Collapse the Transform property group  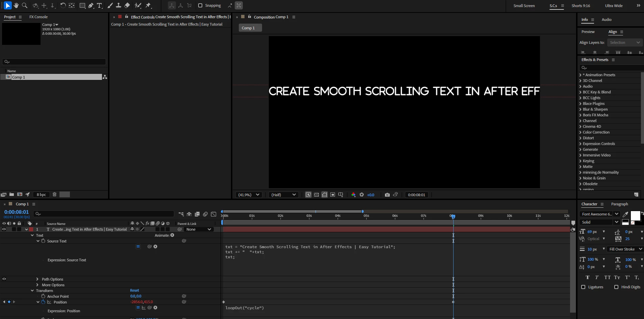click(x=32, y=291)
